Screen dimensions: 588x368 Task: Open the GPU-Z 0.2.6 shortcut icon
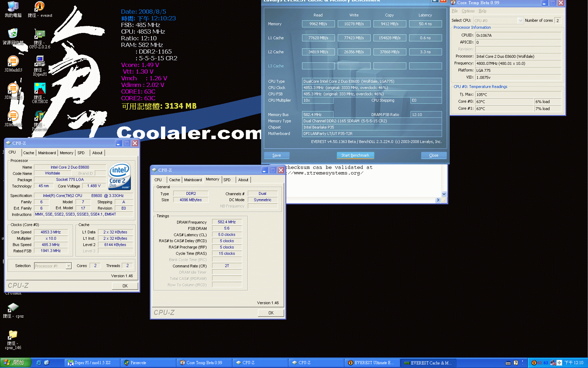pos(40,39)
